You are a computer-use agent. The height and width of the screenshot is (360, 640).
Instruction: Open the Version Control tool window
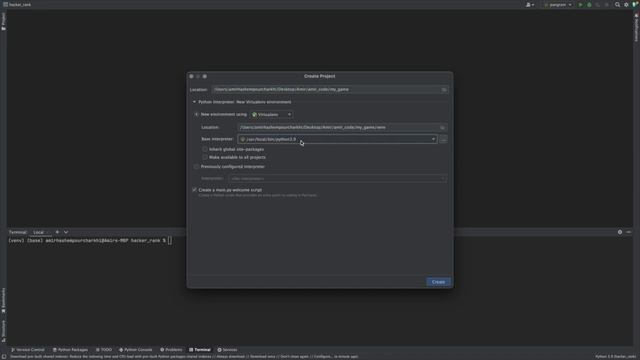(x=28, y=350)
